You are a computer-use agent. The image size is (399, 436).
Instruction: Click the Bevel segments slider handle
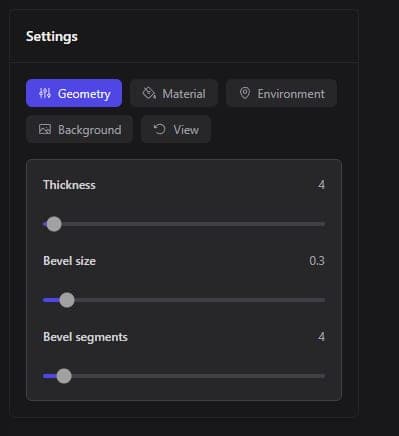[64, 376]
